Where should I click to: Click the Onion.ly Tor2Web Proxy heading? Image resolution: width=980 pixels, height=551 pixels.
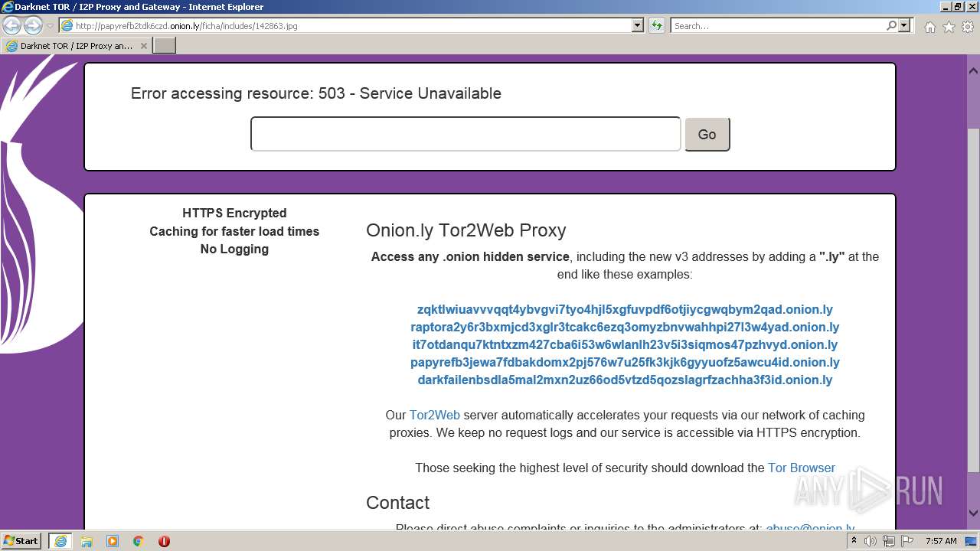click(x=465, y=230)
